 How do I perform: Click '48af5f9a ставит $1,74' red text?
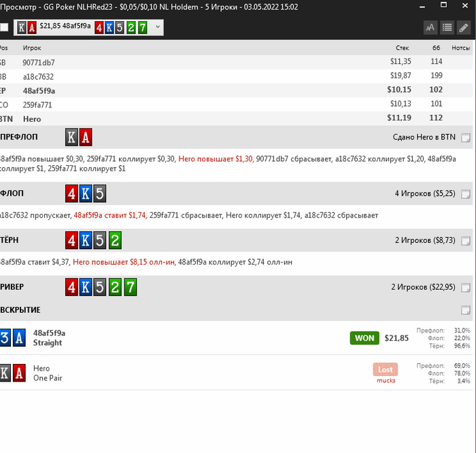point(110,215)
